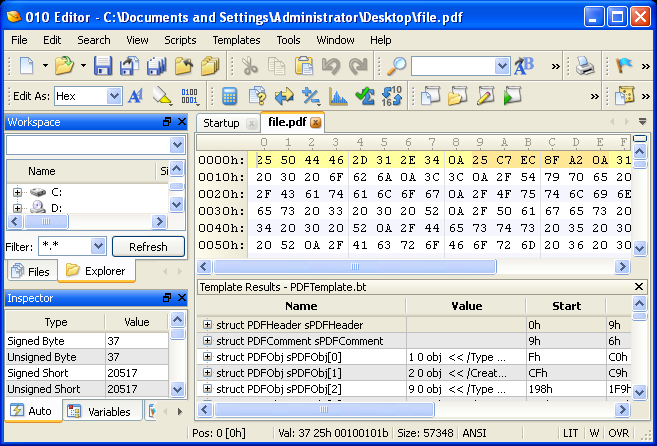
Task: Open the Calculator tool icon
Action: [x=229, y=96]
